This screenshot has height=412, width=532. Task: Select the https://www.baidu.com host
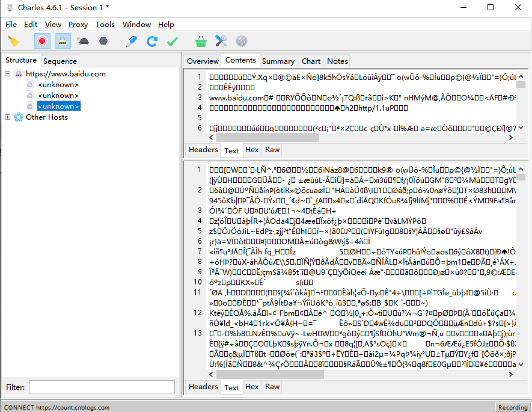[66, 73]
